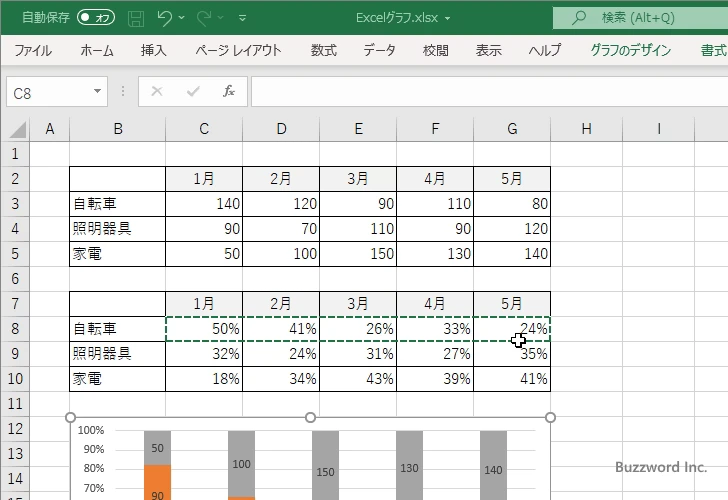
Task: Select the データ tab
Action: [379, 50]
